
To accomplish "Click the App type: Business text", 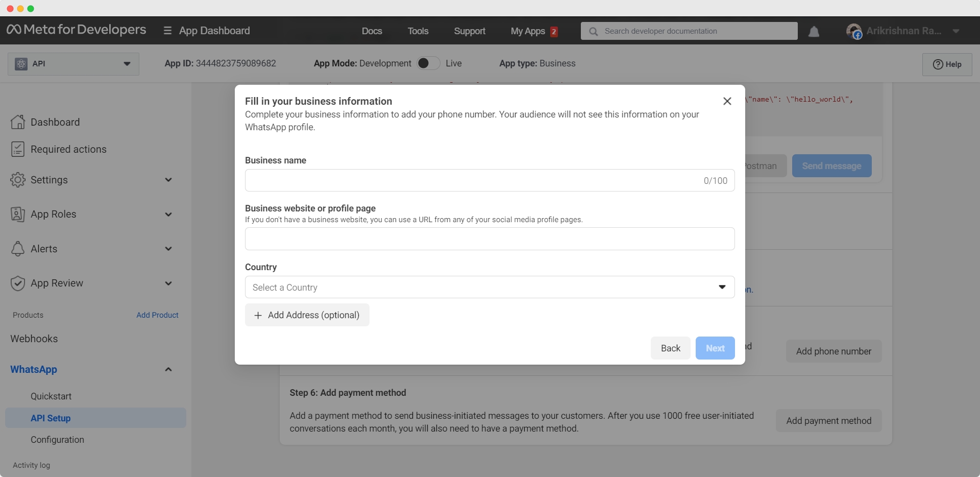I will tap(537, 63).
